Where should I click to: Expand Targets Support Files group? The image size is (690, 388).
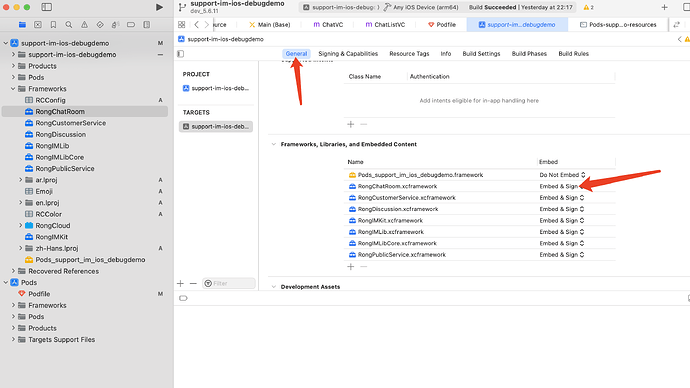pos(13,340)
